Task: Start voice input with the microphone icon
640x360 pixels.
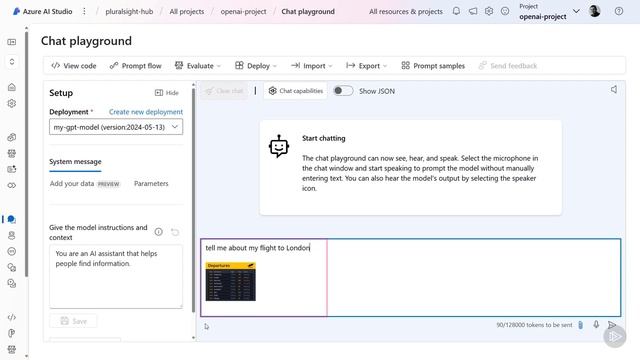Action: pyautogui.click(x=596, y=324)
